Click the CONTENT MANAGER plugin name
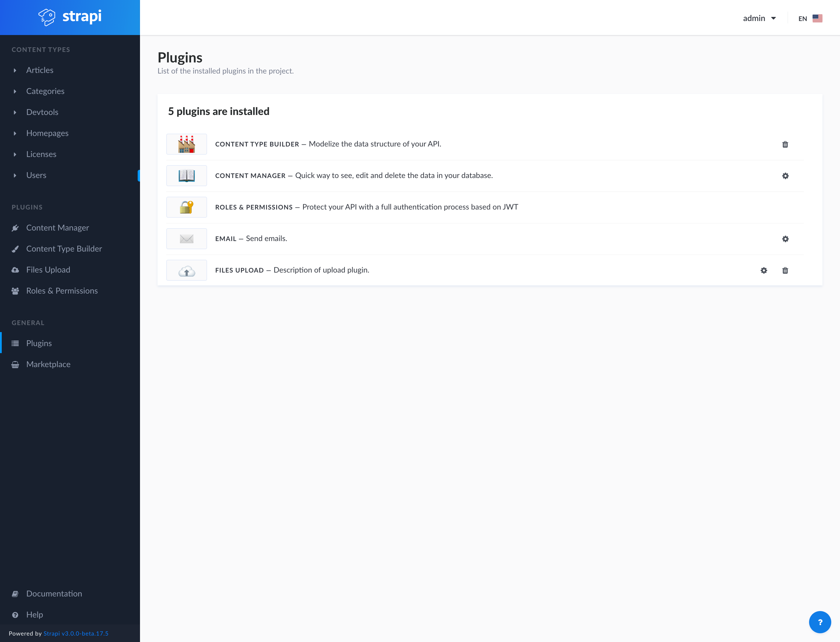The image size is (840, 642). (x=250, y=176)
